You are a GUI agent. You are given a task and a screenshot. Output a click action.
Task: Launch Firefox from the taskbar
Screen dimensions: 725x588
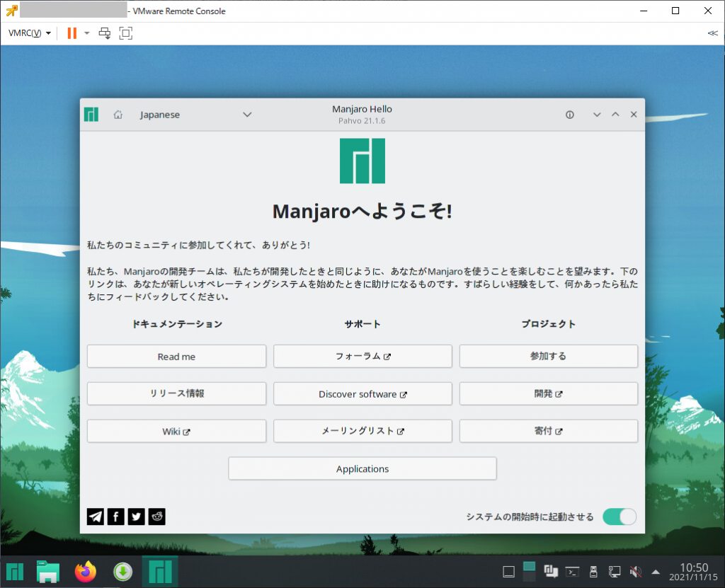(86, 572)
